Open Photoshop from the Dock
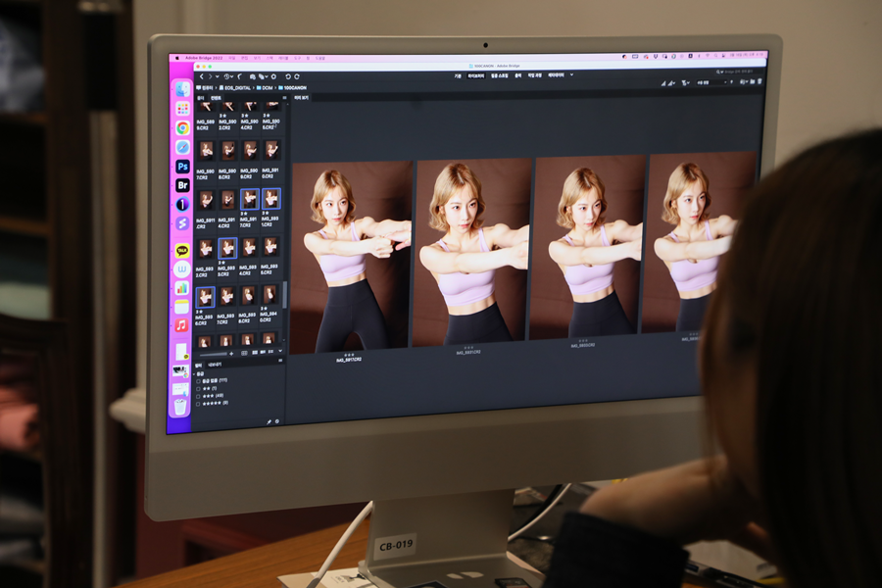This screenshot has height=588, width=882. pos(182,167)
